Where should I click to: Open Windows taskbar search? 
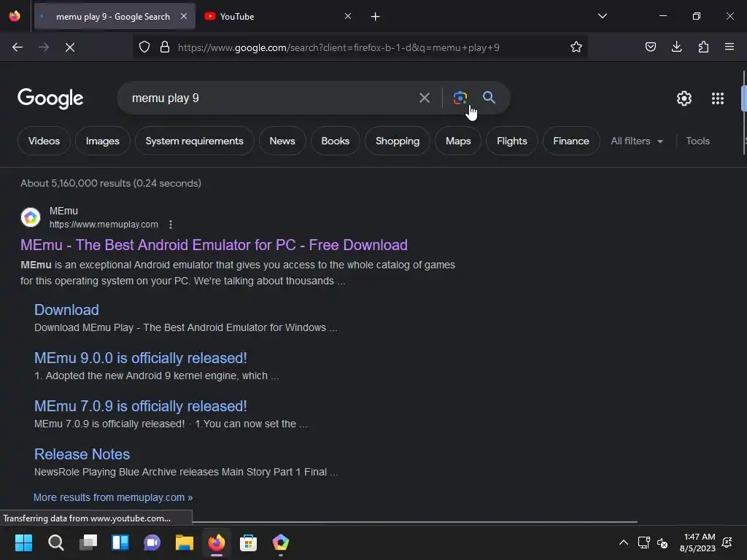(x=55, y=542)
